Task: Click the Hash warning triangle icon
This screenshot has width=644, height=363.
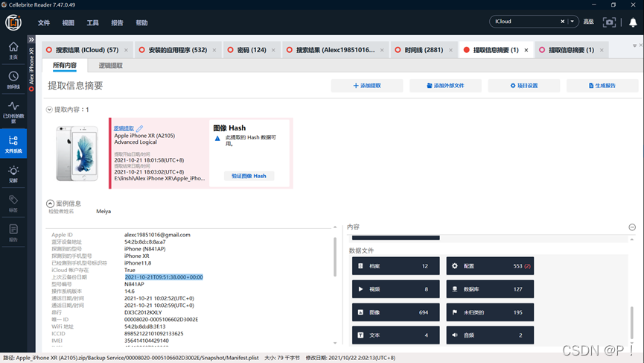Action: [x=217, y=139]
